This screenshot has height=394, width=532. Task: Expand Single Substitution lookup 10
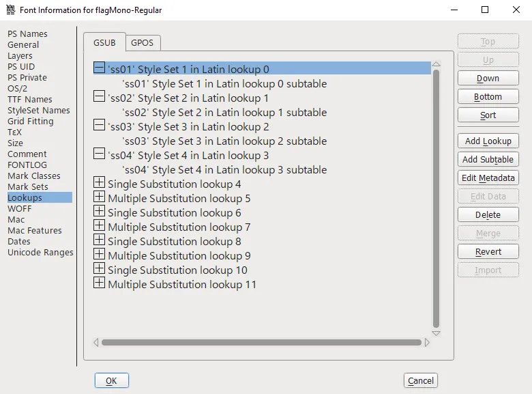click(x=99, y=268)
